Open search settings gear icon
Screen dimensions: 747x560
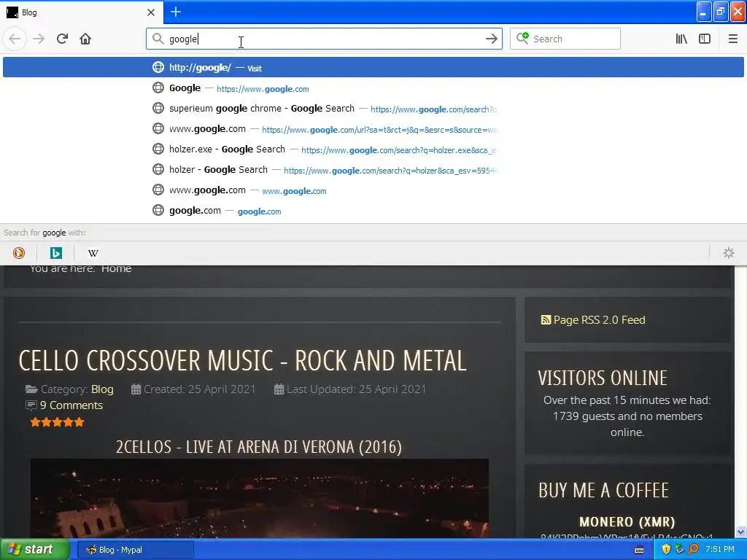point(729,253)
